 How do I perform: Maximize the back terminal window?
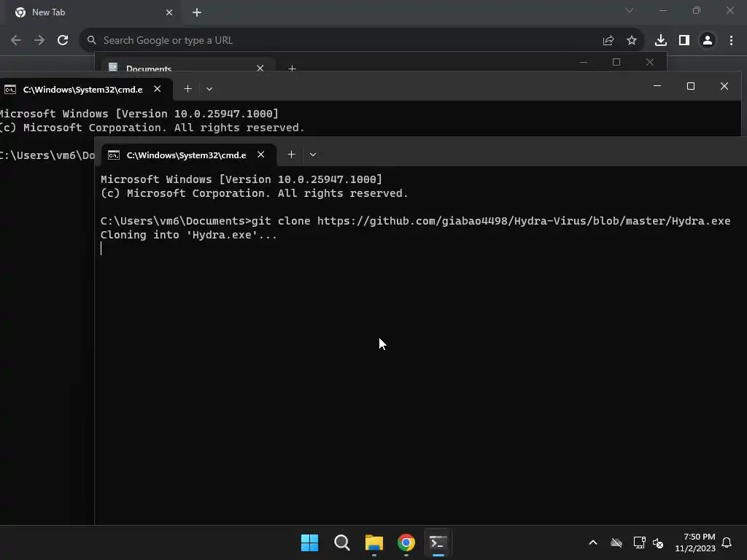[691, 86]
